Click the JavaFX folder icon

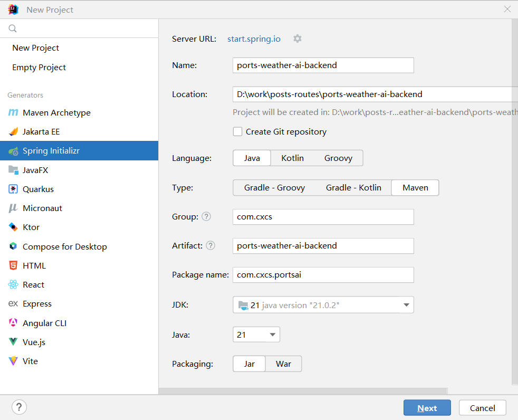pos(13,170)
